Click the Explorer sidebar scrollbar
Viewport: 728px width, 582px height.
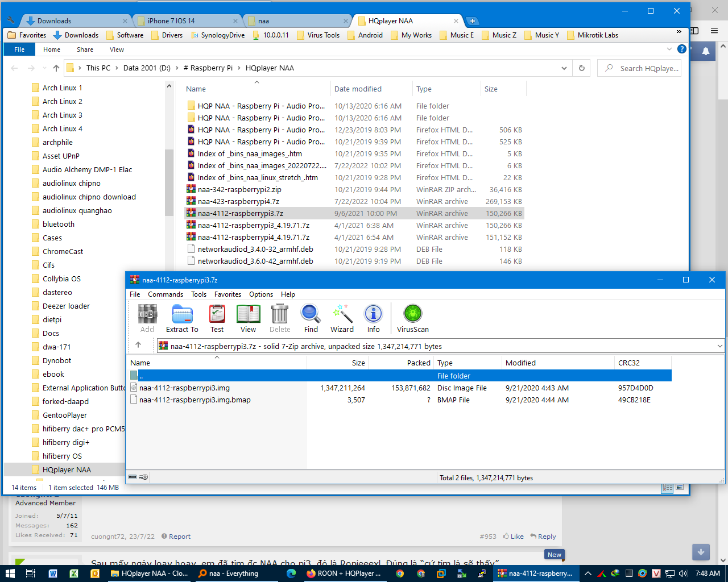click(169, 182)
